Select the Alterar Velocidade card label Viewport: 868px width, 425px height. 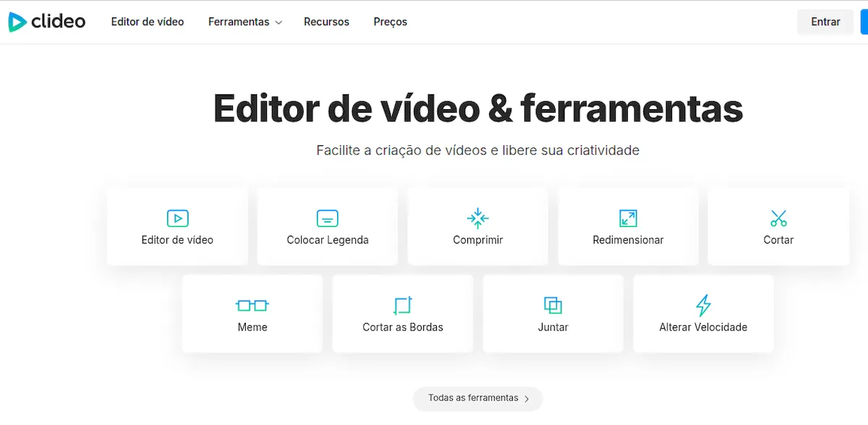tap(703, 327)
